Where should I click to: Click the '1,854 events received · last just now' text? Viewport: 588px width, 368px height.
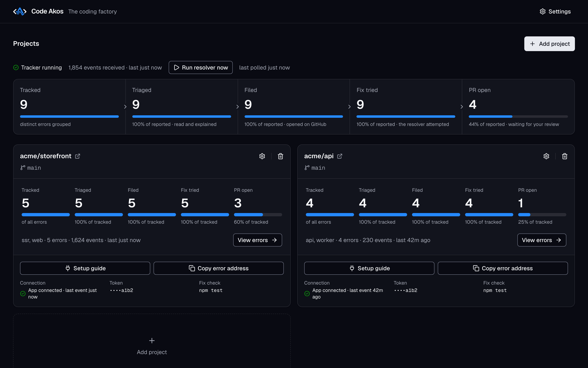coord(115,67)
